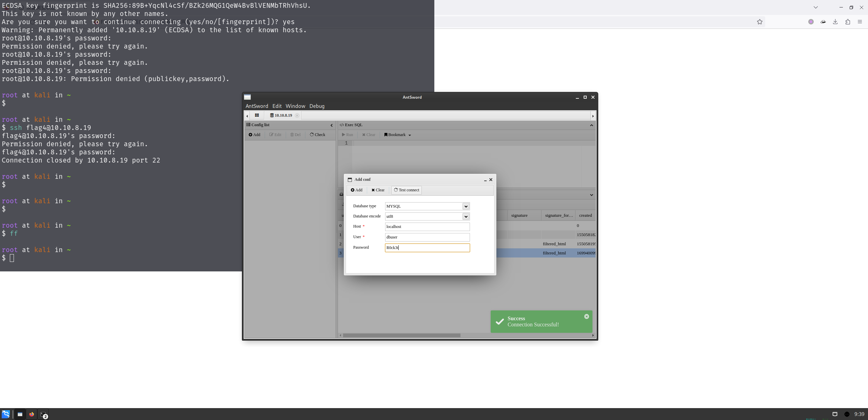Click Check in Config list toolbar
868x420 pixels.
point(318,135)
